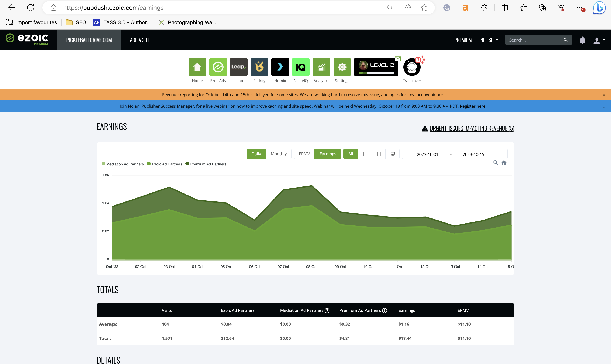Select the PICKLEBALLDRIVE.COM site tab
611x364 pixels.
pyautogui.click(x=89, y=40)
